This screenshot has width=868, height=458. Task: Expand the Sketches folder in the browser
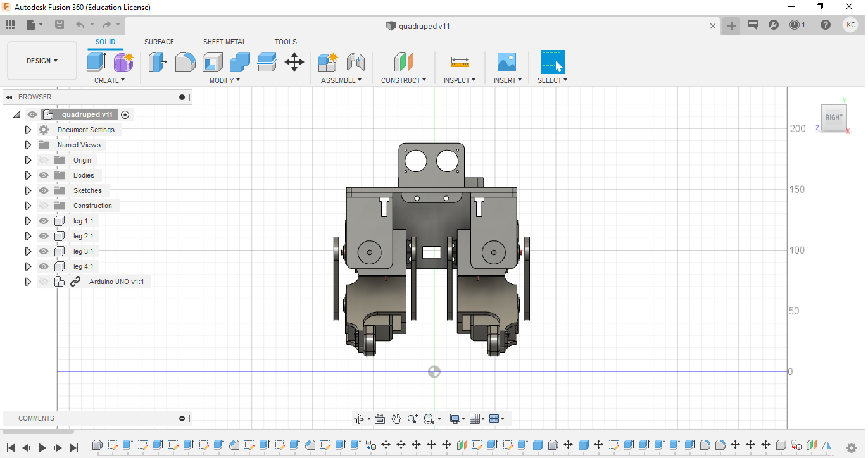coord(28,190)
